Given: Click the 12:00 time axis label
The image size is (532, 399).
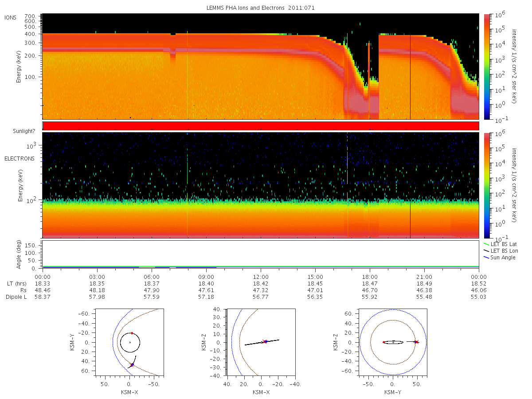Looking at the screenshot, I should [x=261, y=276].
